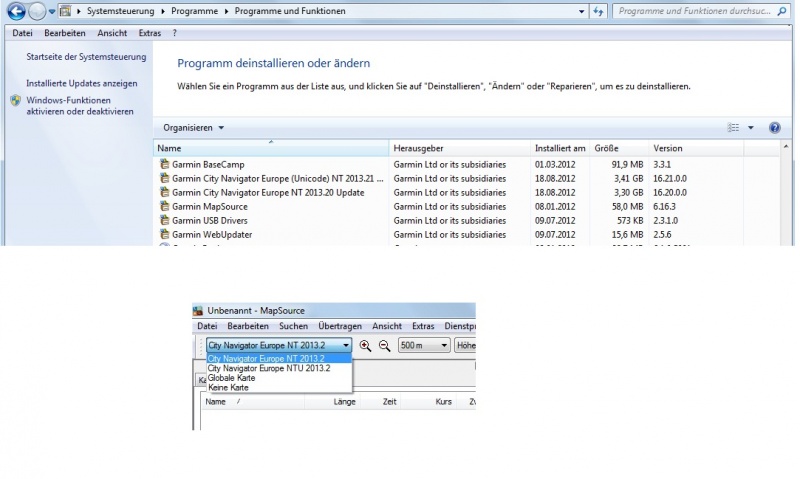
Task: Click Systemsteuerung in the address breadcrumb
Action: pyautogui.click(x=120, y=11)
